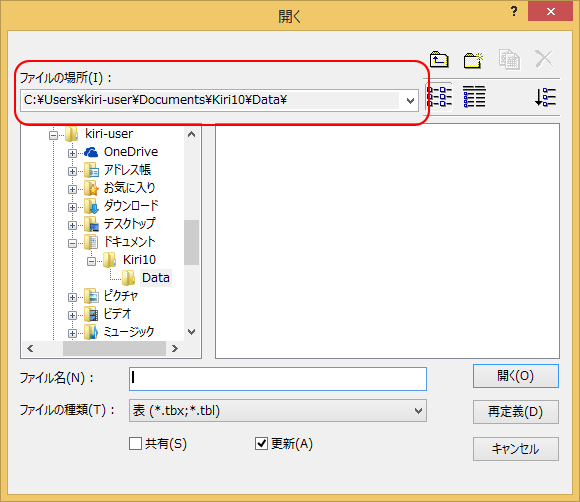Click the デスクトップ folder icon

click(x=91, y=224)
